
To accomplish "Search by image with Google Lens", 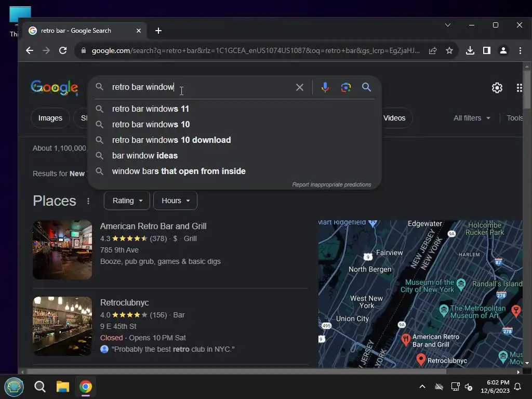I will 345,87.
